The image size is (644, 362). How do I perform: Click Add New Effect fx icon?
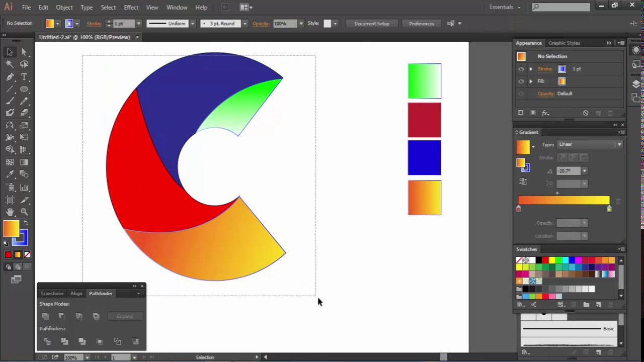point(545,113)
